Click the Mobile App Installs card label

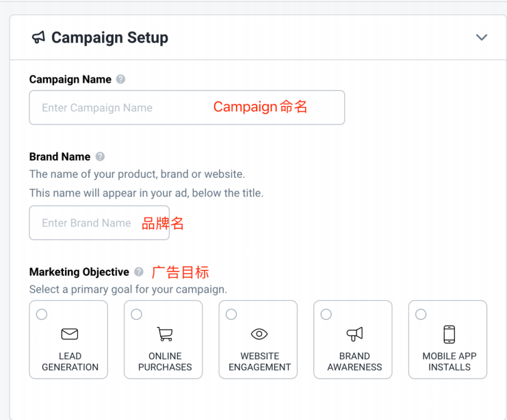(x=449, y=362)
